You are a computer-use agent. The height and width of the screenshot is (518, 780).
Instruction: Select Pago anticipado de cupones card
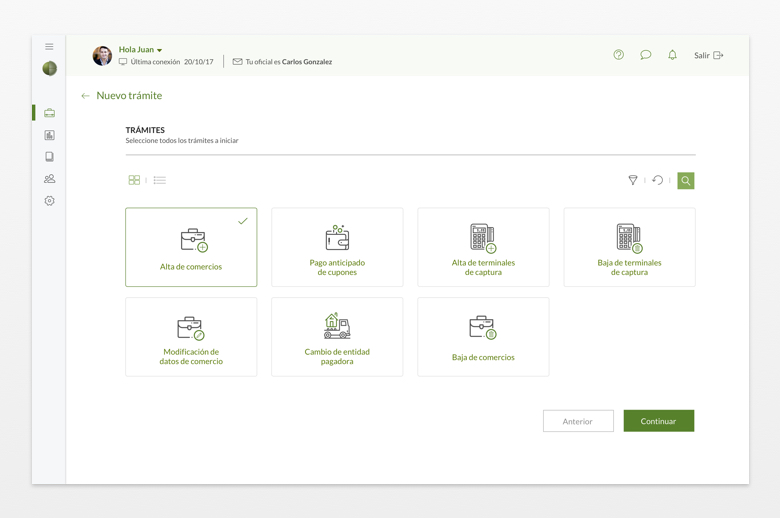coord(337,247)
